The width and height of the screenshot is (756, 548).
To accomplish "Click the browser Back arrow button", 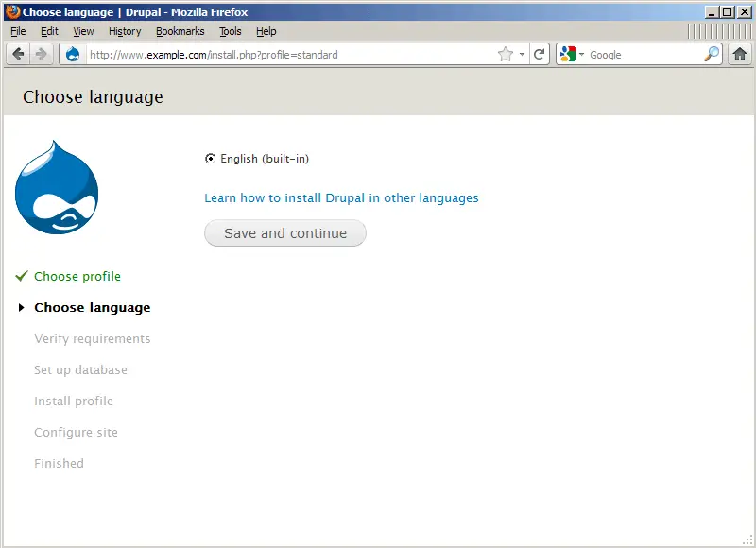I will (18, 54).
